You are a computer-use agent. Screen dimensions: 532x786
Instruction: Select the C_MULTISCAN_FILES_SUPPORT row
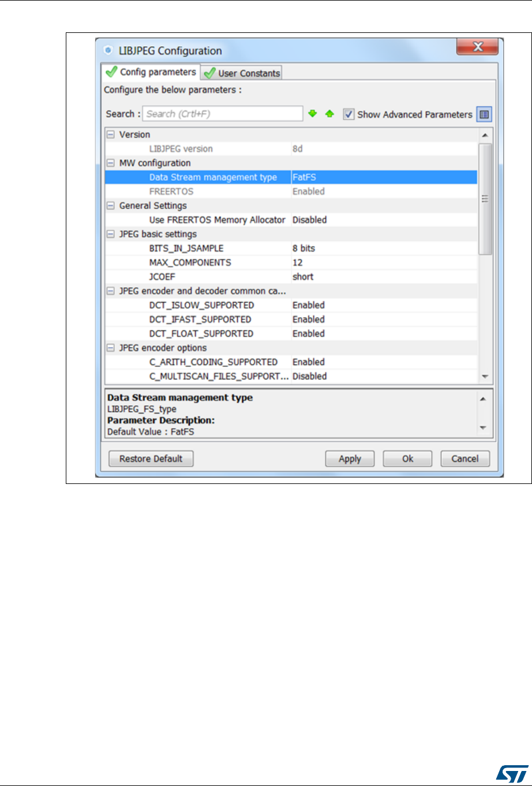pos(291,376)
